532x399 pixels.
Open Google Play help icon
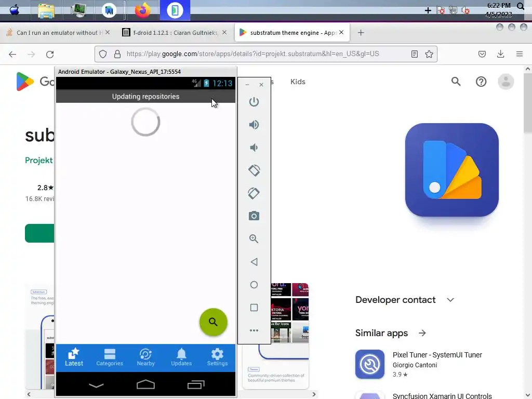481,82
